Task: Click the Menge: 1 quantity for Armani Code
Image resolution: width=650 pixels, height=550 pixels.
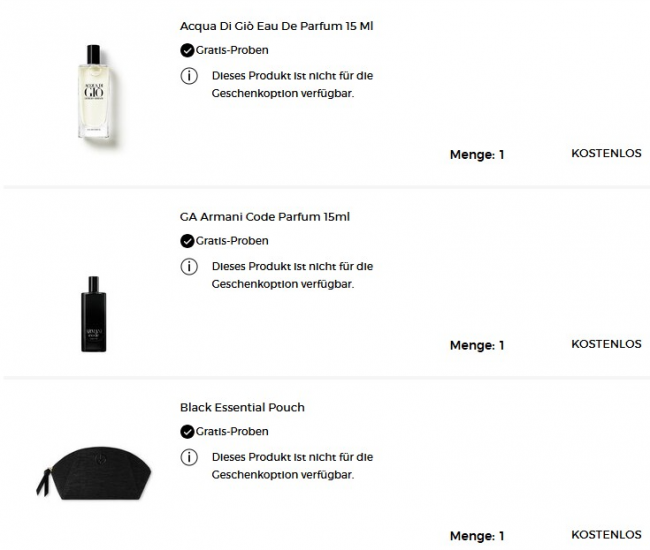Action: pyautogui.click(x=476, y=346)
